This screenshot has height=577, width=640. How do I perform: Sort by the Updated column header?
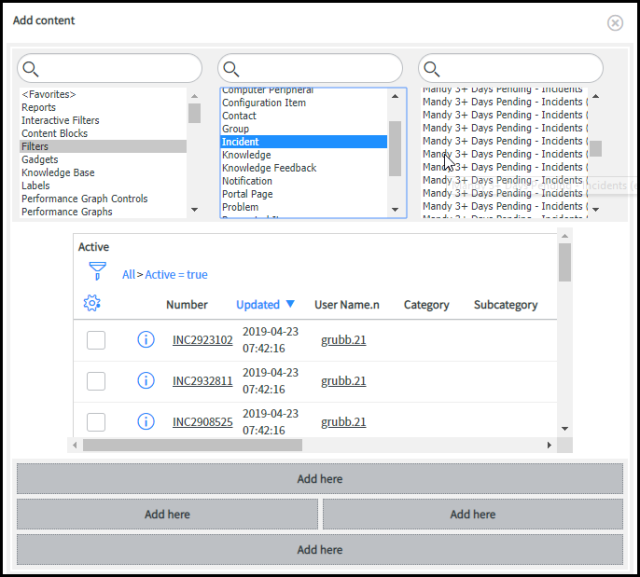258,305
